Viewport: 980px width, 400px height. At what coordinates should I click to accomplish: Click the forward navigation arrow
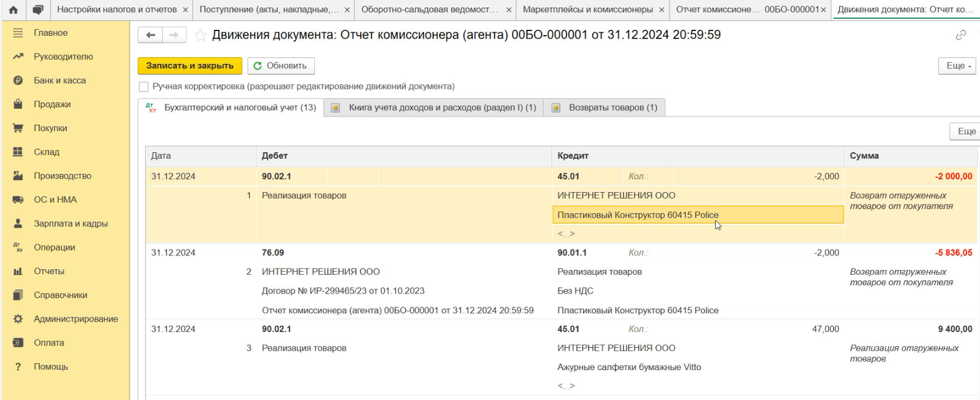tap(174, 35)
